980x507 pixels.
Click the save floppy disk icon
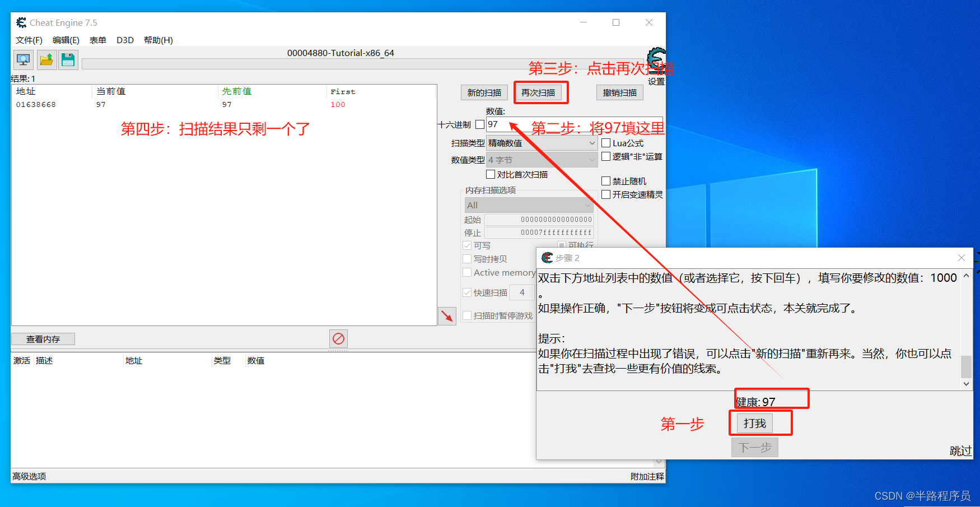point(68,59)
